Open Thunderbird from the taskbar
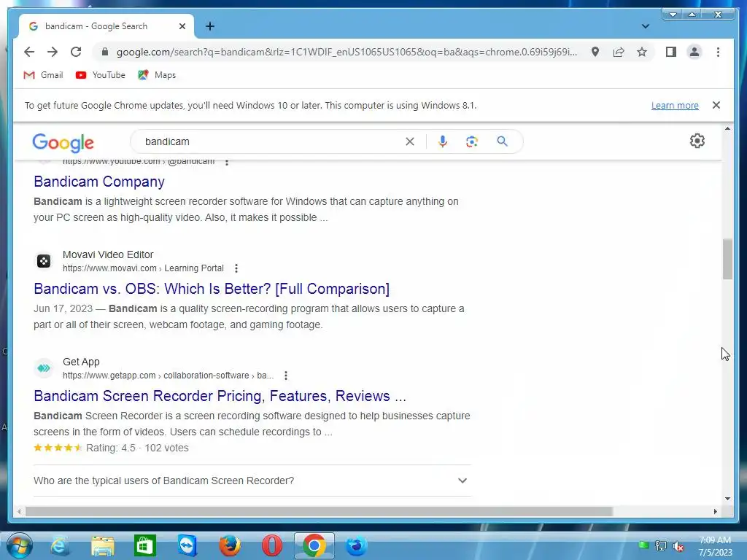Viewport: 747px width, 560px height. [356, 545]
